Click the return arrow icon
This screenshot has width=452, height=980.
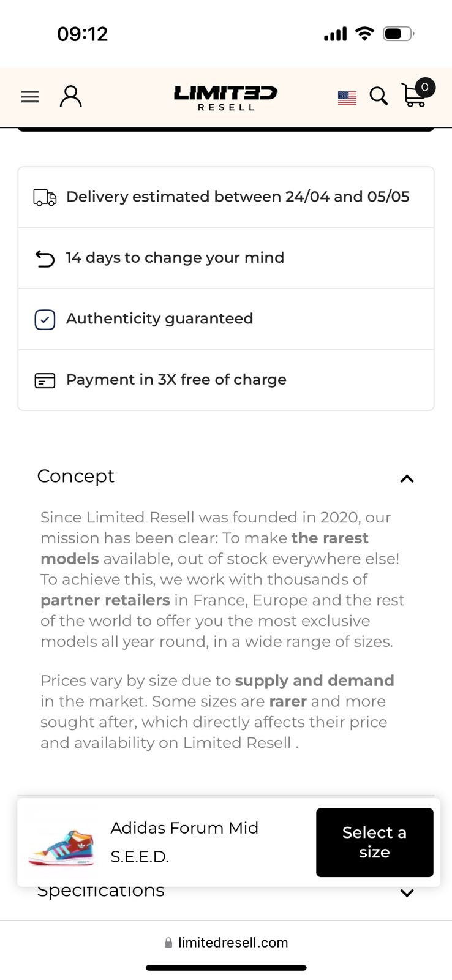click(45, 258)
